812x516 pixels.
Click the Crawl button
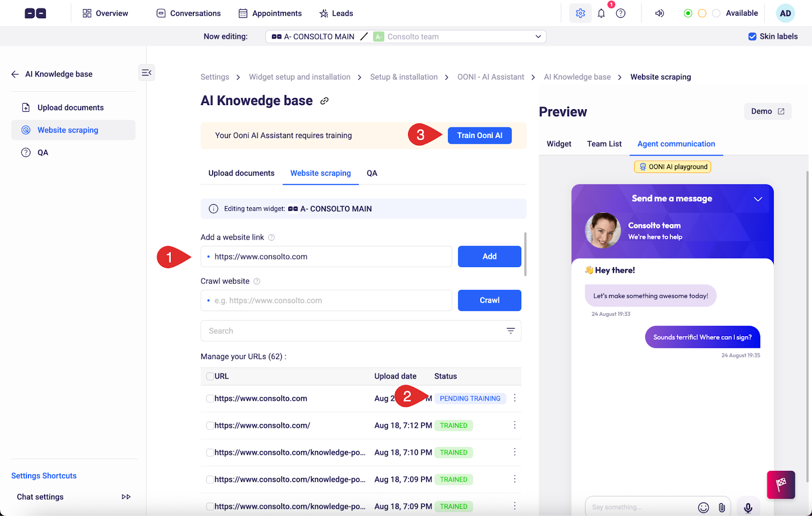490,300
